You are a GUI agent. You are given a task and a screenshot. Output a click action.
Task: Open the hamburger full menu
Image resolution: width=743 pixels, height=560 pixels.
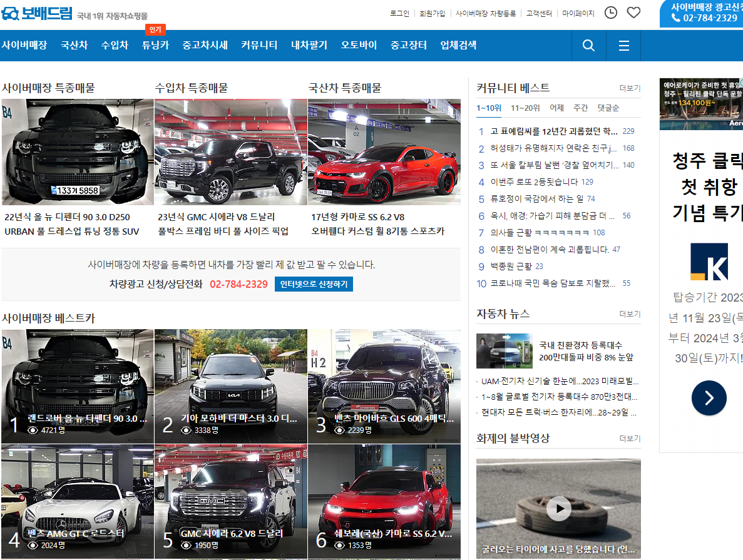click(624, 46)
